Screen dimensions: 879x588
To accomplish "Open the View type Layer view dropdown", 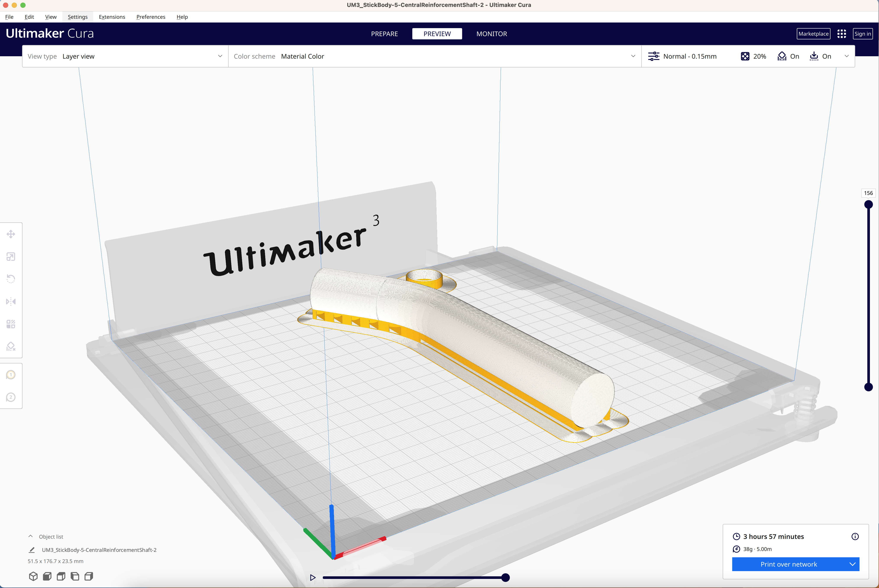I will [125, 56].
